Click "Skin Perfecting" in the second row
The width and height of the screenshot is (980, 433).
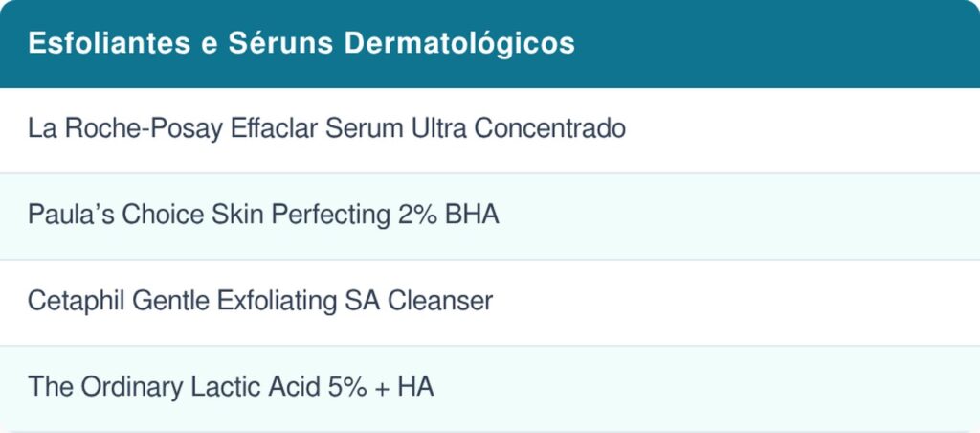point(301,216)
